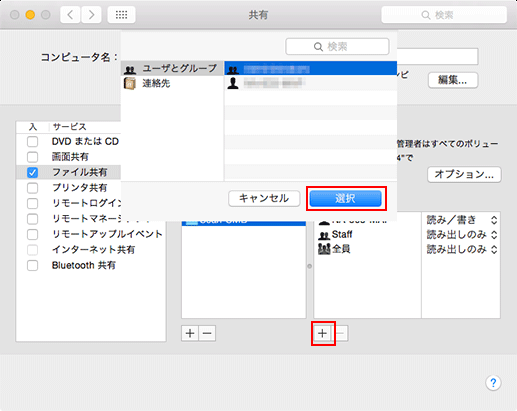
Task: Enable リモートログイン checkbox
Action: (x=32, y=203)
